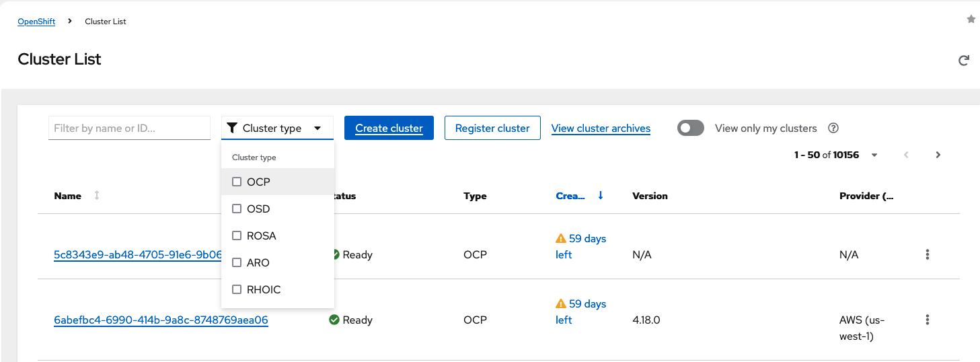This screenshot has width=980, height=362.
Task: Click the Filter by name or ID field
Action: point(129,128)
